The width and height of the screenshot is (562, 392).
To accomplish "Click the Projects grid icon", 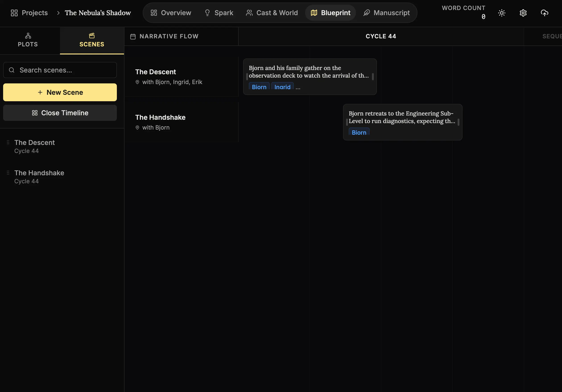I will click(14, 13).
